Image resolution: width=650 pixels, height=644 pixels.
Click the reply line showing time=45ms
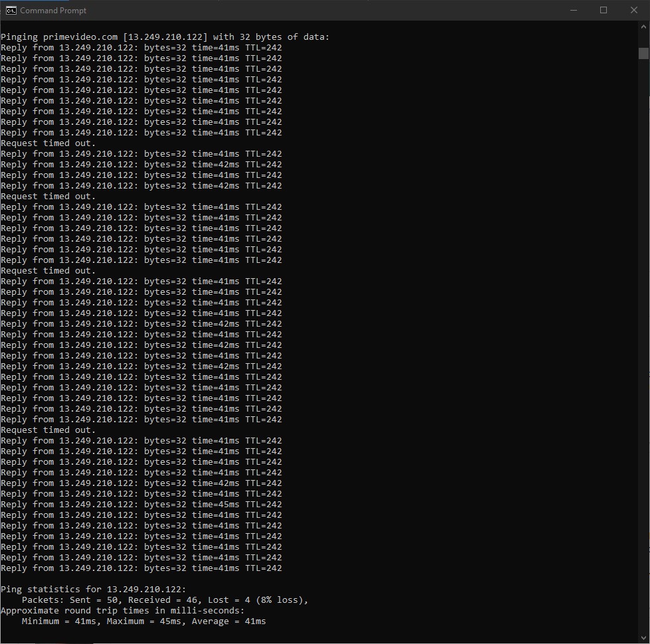[141, 505]
